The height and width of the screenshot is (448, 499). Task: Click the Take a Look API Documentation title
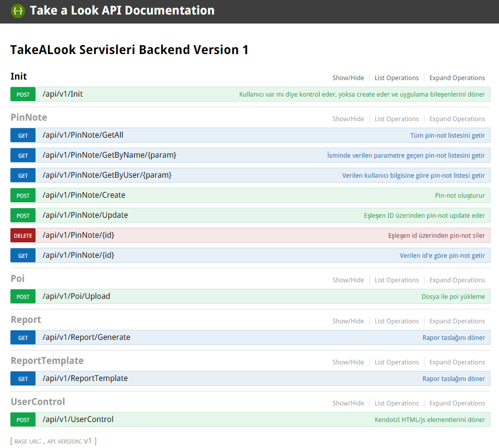[x=122, y=11]
